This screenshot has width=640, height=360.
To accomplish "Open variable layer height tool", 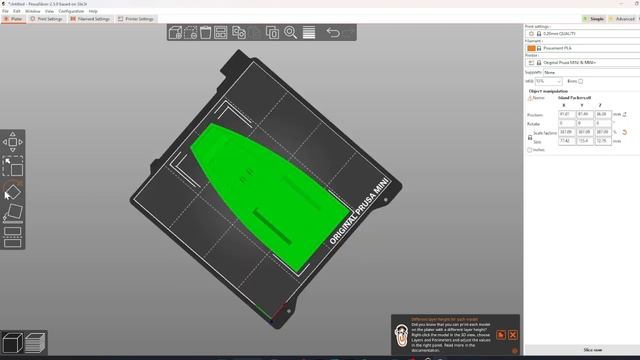I will click(x=309, y=33).
